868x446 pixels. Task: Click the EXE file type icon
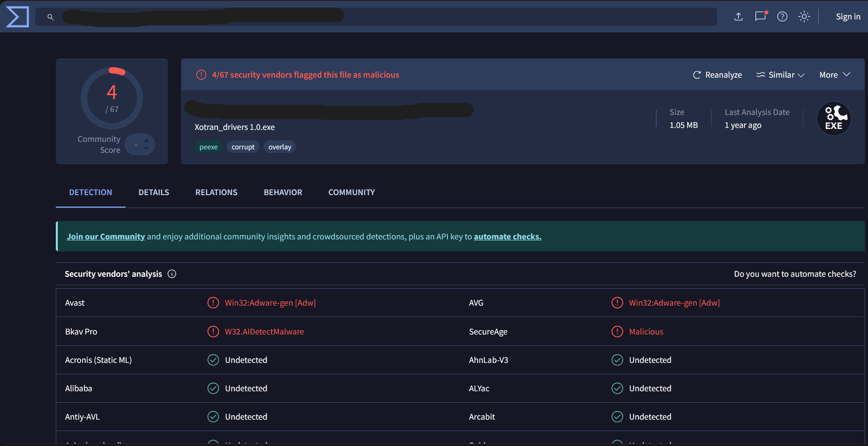point(834,118)
